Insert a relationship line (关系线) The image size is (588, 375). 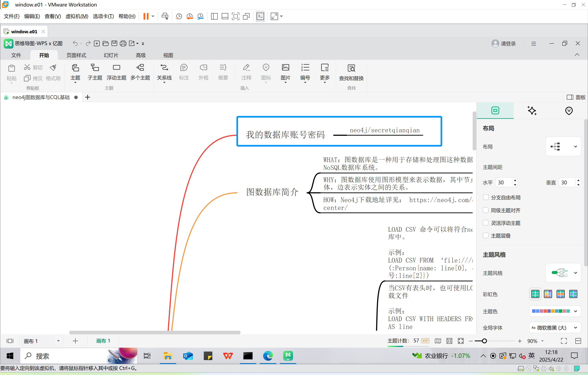[x=164, y=72]
